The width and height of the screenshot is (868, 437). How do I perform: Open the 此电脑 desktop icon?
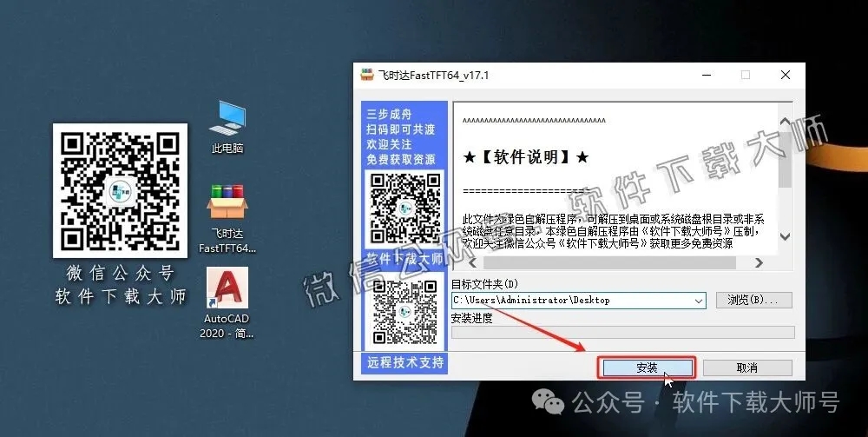pos(227,126)
